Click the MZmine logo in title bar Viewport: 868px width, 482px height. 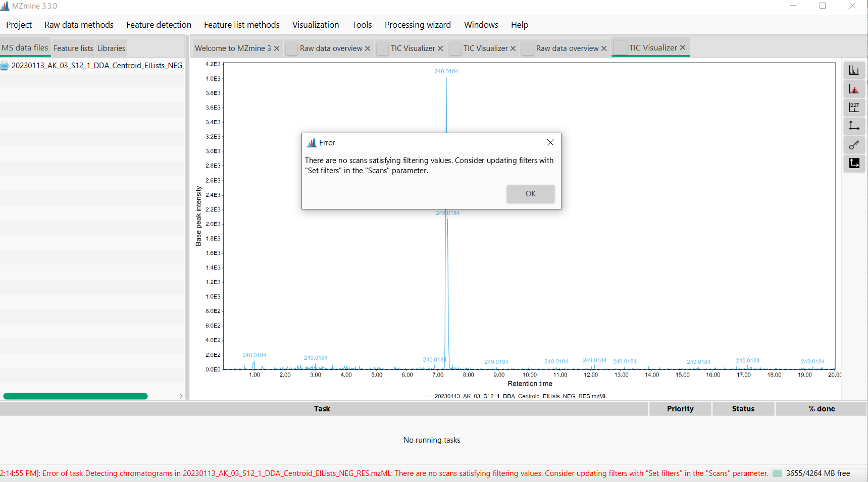(x=6, y=6)
